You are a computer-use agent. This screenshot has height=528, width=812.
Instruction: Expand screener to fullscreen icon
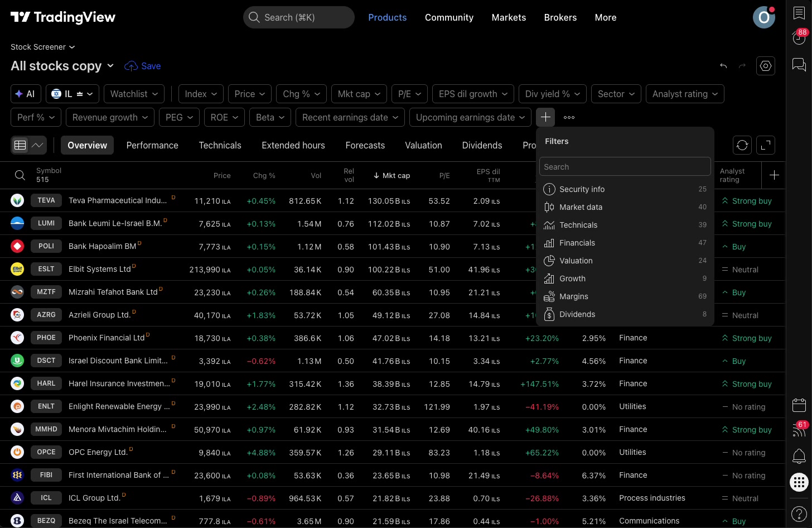(766, 145)
